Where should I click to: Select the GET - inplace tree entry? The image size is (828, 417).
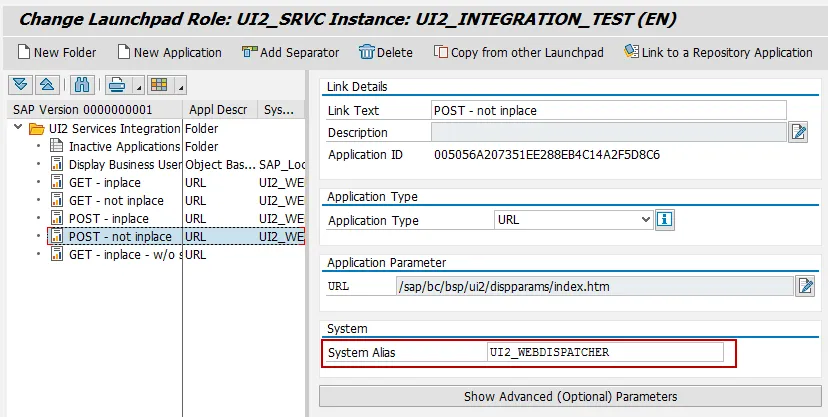[x=105, y=183]
